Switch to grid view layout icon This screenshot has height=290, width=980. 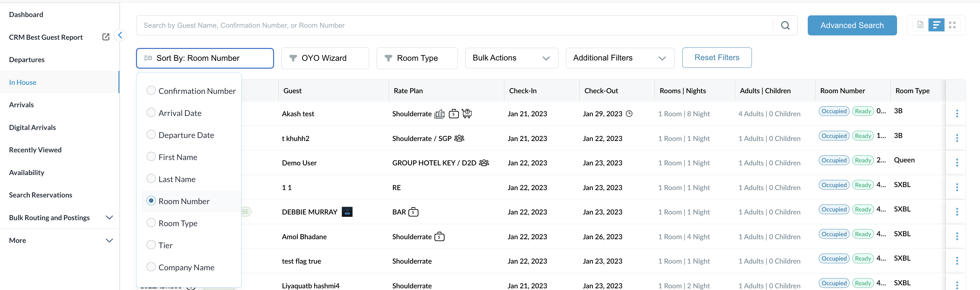pyautogui.click(x=952, y=25)
